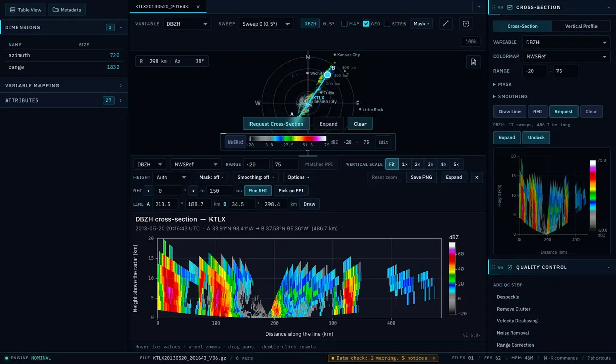Open right panel VARIABLE DBZH dropdown
The width and height of the screenshot is (616, 364).
(x=566, y=42)
